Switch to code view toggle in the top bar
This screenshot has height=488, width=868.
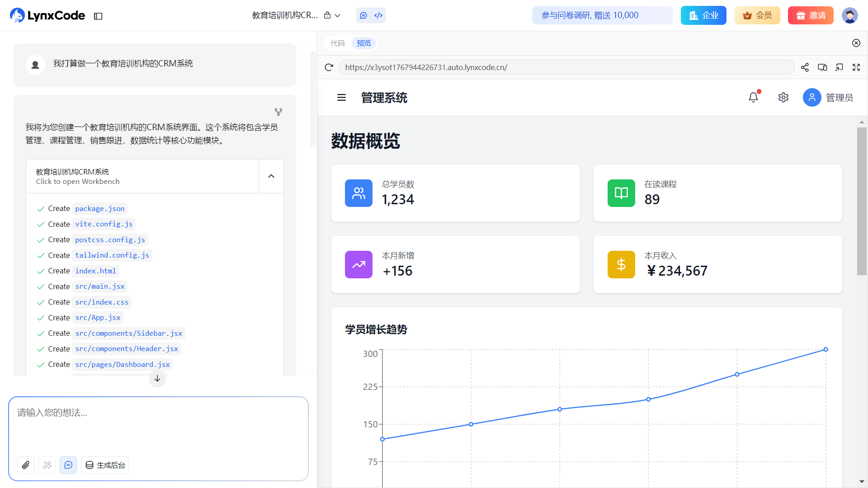coord(378,15)
